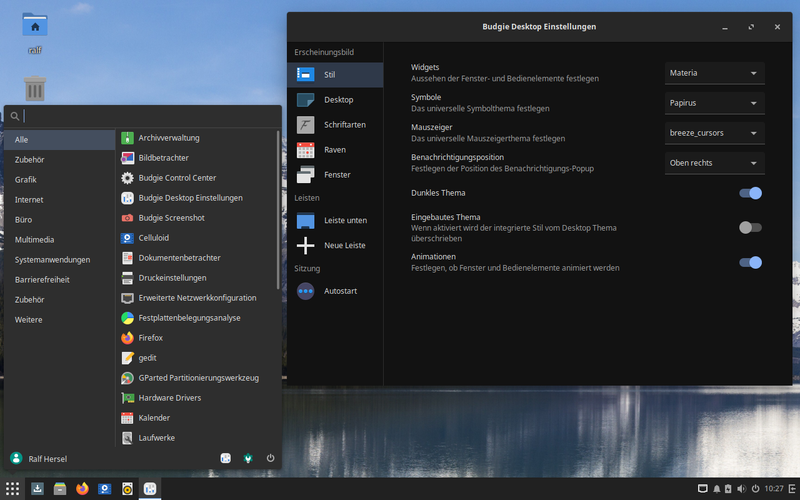The image size is (800, 500).
Task: Select the Alle category in app menu
Action: pos(59,140)
